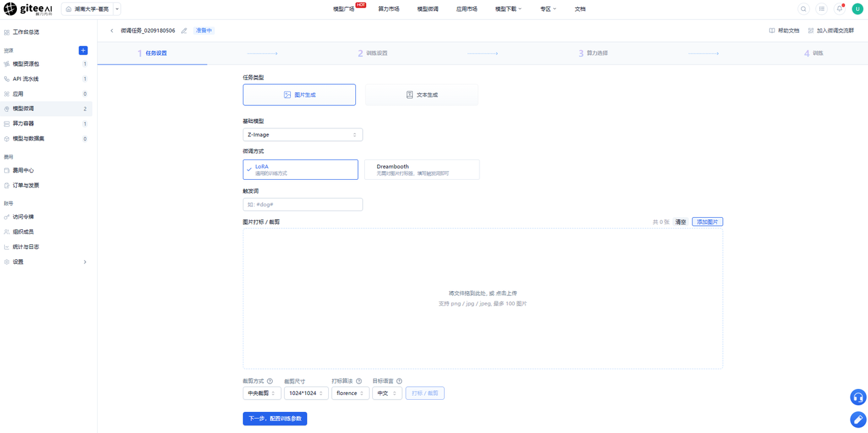
Task: Show help for 目标语言
Action: point(399,381)
